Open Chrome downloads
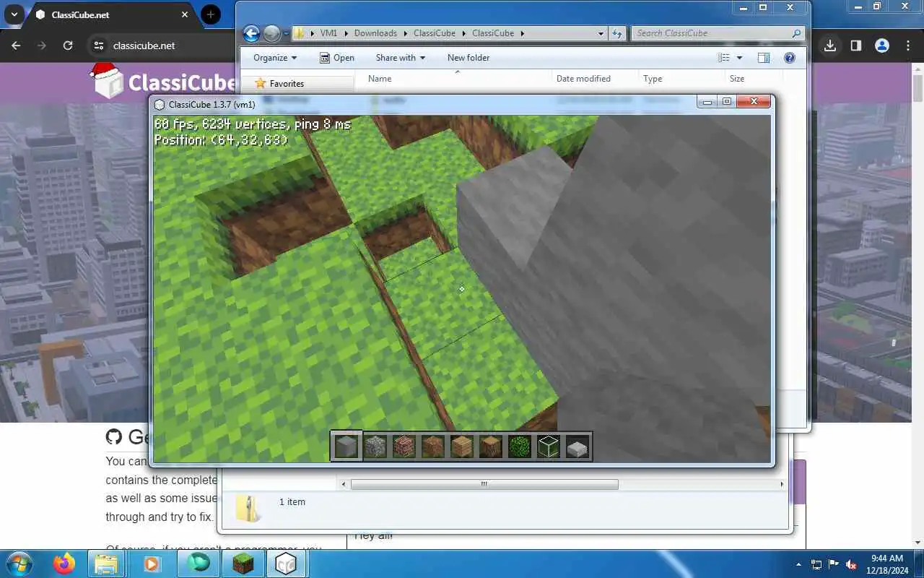 click(x=830, y=46)
